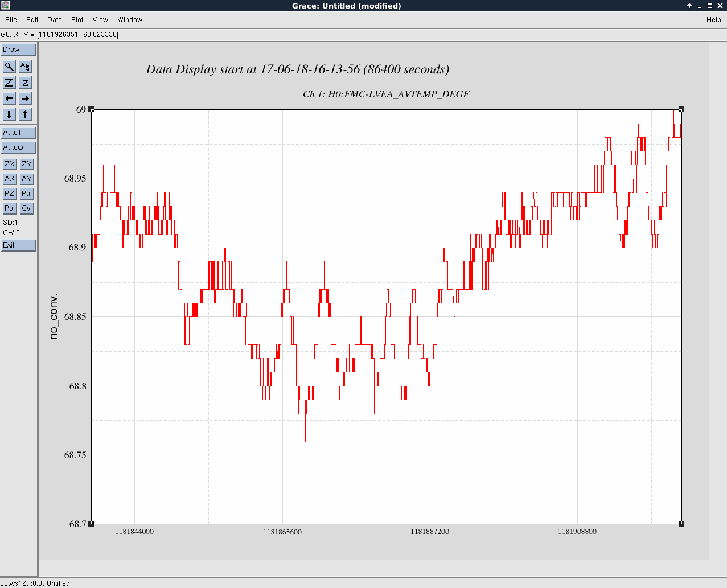Click the y-axis tick label 68.95
This screenshot has width=727, height=588.
pyautogui.click(x=75, y=179)
